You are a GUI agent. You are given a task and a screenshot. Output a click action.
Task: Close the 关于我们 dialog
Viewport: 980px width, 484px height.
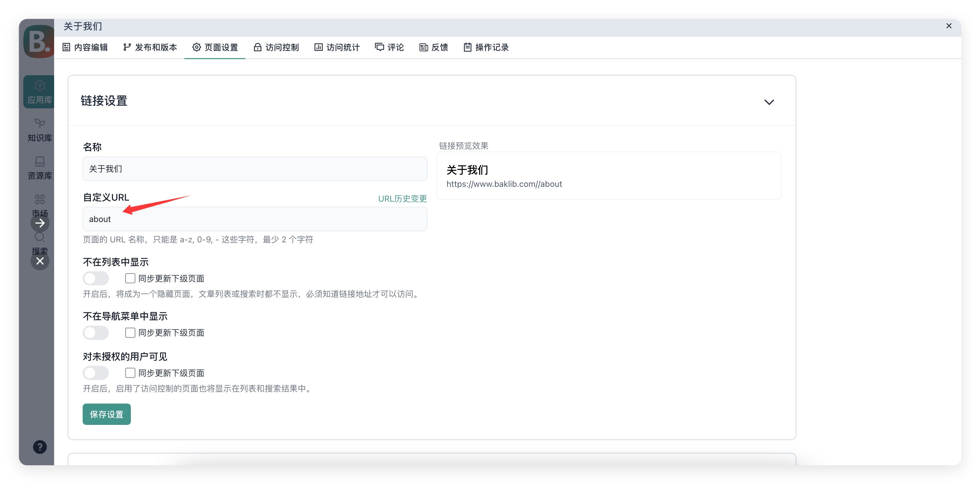click(949, 26)
